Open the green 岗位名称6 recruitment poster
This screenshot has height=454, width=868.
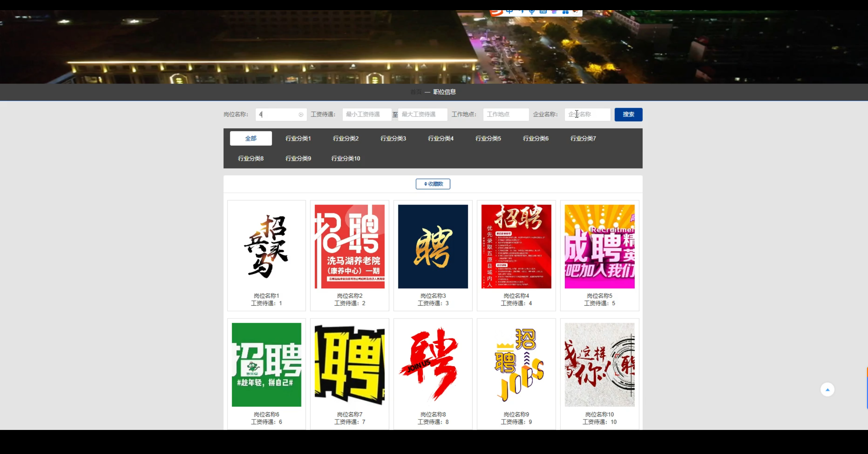(267, 365)
